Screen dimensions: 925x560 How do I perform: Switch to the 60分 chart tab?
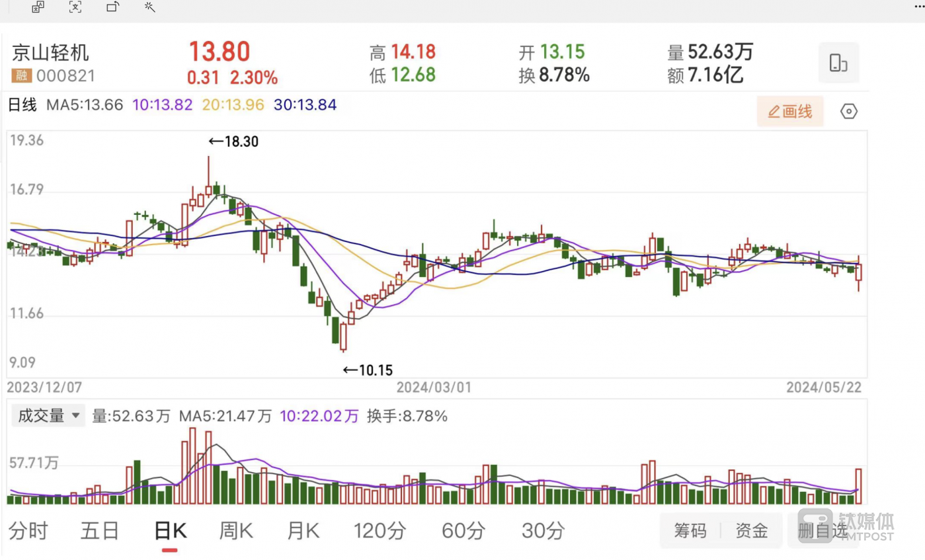[x=463, y=530]
